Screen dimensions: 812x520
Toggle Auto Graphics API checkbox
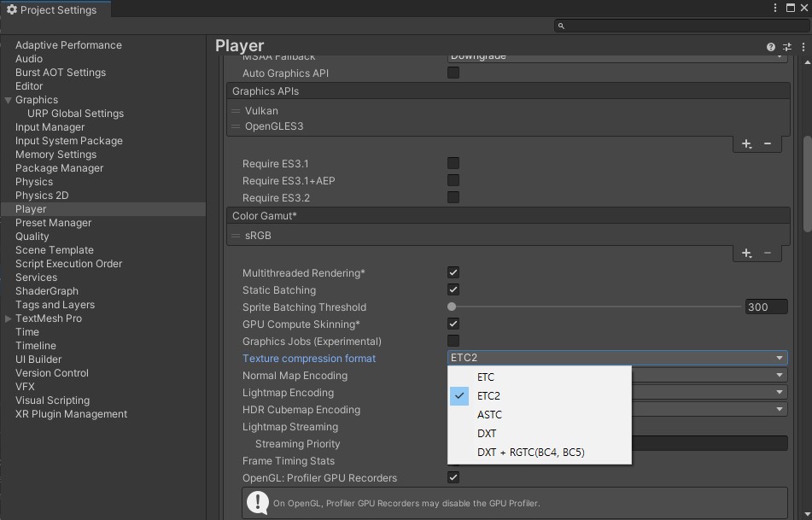tap(453, 73)
